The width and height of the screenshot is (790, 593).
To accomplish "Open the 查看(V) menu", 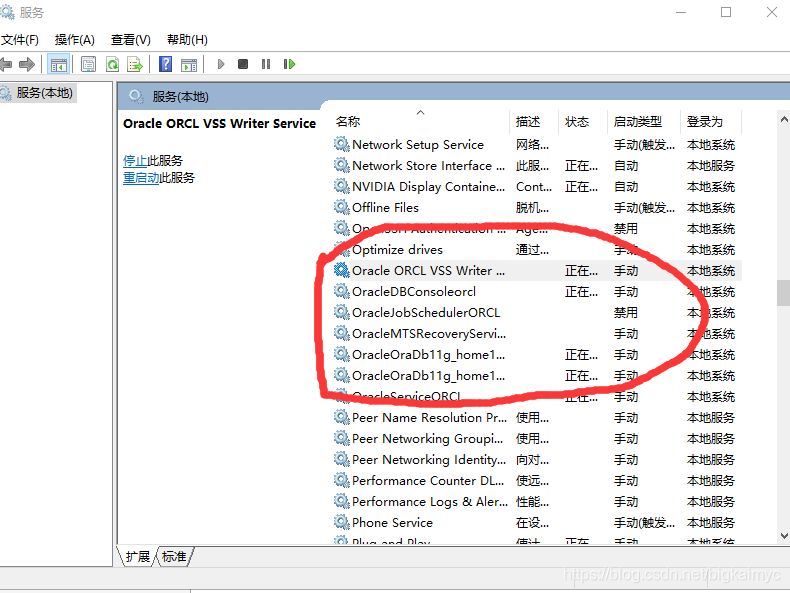I will (x=130, y=40).
